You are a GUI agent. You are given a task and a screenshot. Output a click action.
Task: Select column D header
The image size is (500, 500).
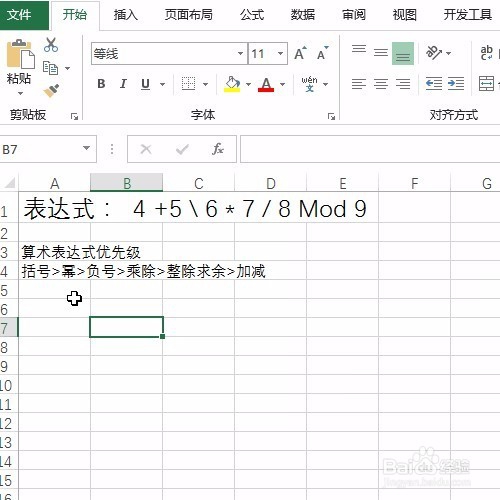click(271, 183)
